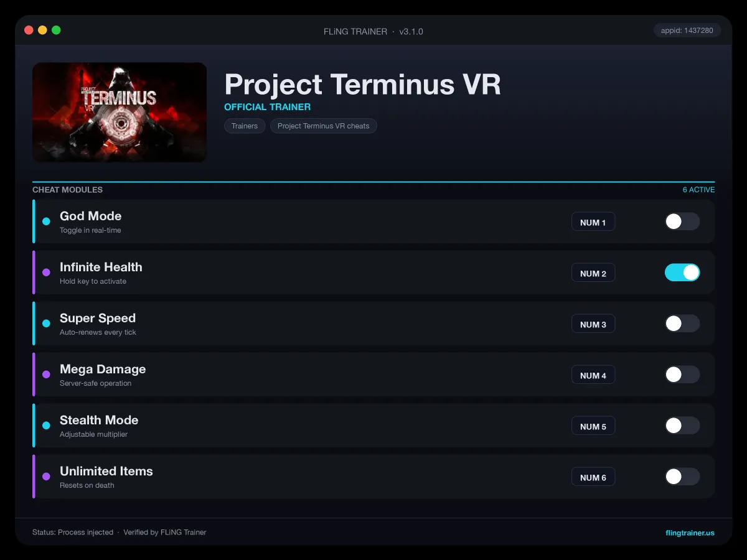
Task: Click the 'Server-safe operation' description
Action: coord(95,383)
